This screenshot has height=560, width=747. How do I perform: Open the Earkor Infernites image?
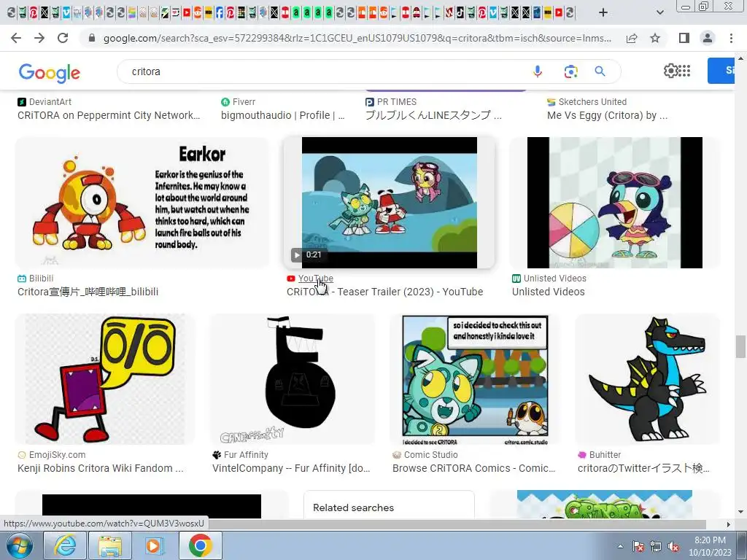point(142,203)
